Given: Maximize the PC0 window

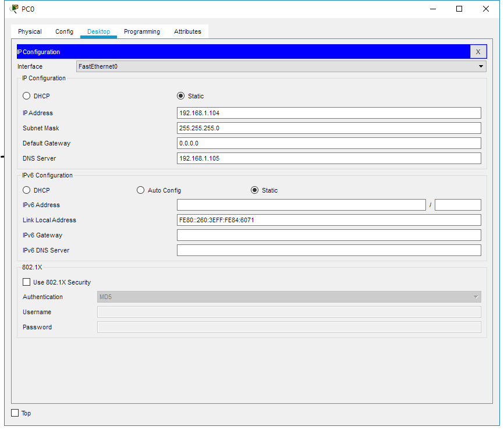Looking at the screenshot, I should [x=459, y=9].
